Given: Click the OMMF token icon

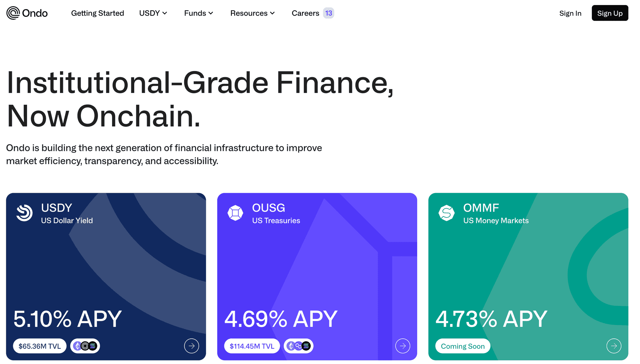Looking at the screenshot, I should click(x=446, y=213).
